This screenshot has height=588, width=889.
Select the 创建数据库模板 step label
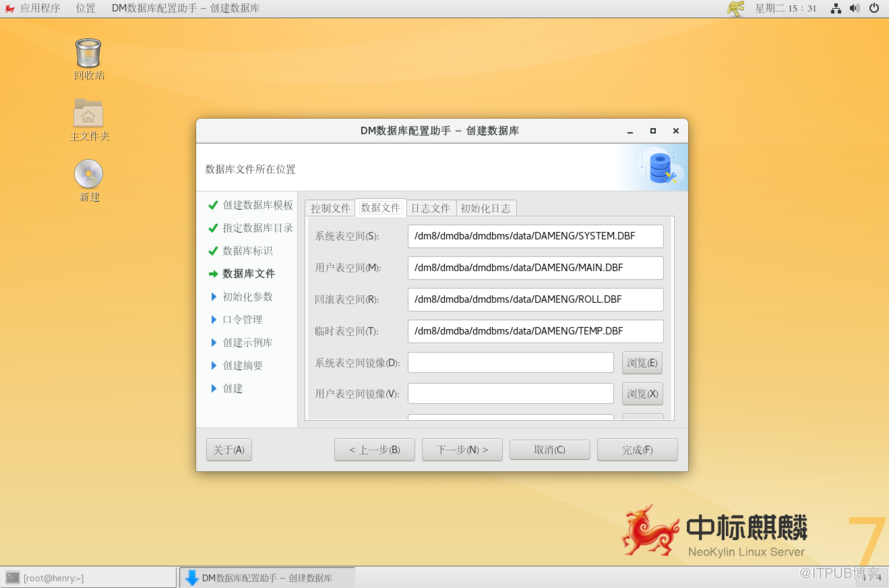tap(257, 205)
